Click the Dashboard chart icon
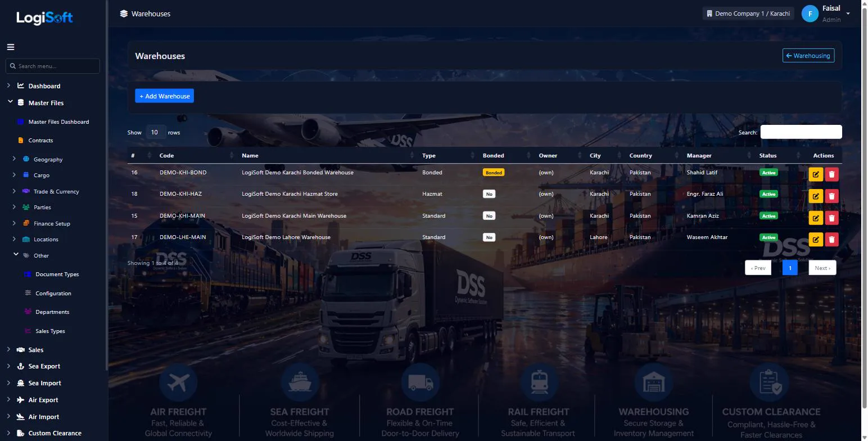 coord(21,86)
